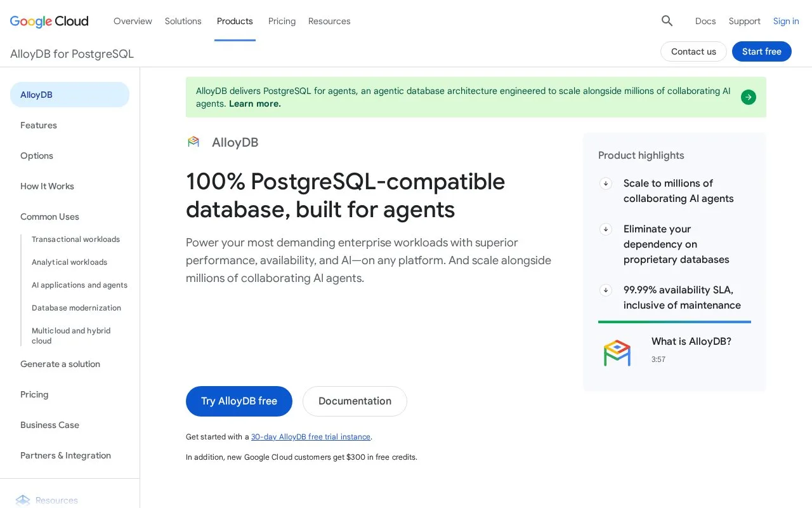Expand 'Eliminate your dependency' highlight arrow

tap(606, 229)
